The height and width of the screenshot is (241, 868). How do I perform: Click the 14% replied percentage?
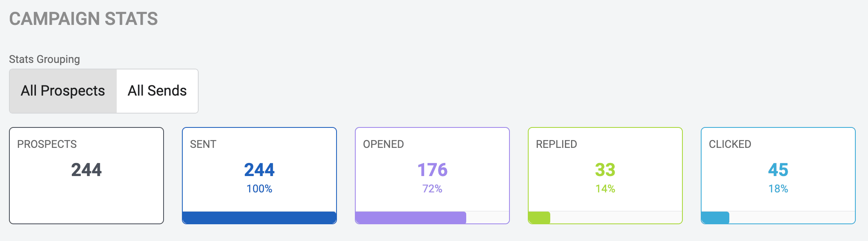[x=605, y=189]
